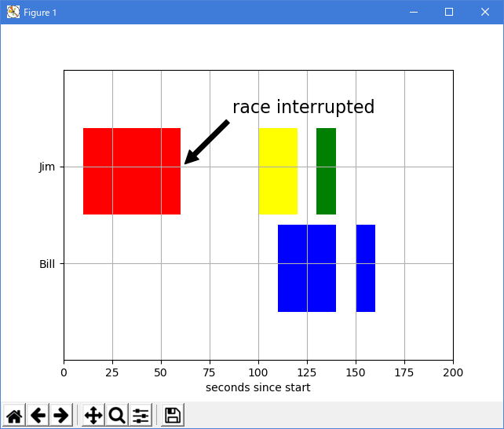Click the 'seconds since start' axis label
This screenshot has height=429, width=504.
click(x=258, y=387)
